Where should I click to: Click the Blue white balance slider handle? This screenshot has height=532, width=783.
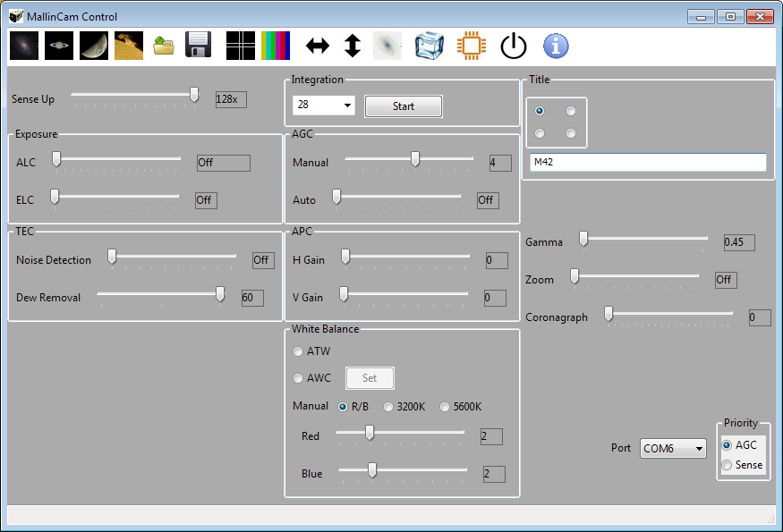point(372,470)
